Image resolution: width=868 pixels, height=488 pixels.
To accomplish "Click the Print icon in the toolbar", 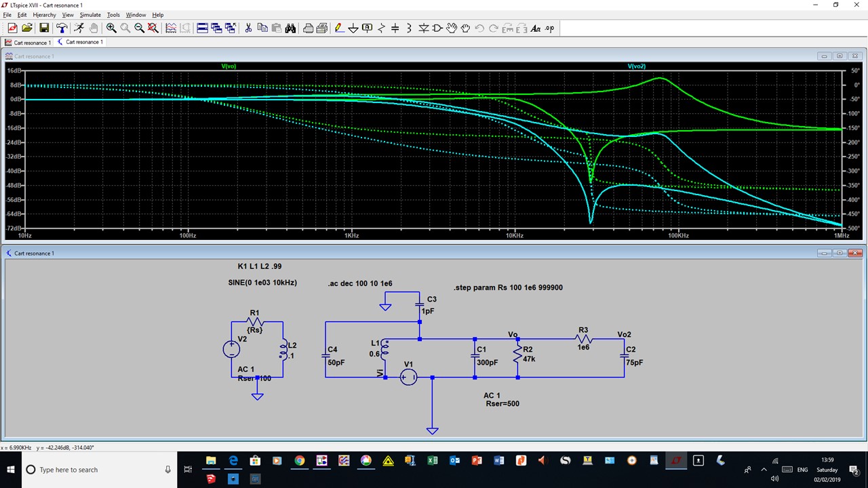I will click(308, 28).
